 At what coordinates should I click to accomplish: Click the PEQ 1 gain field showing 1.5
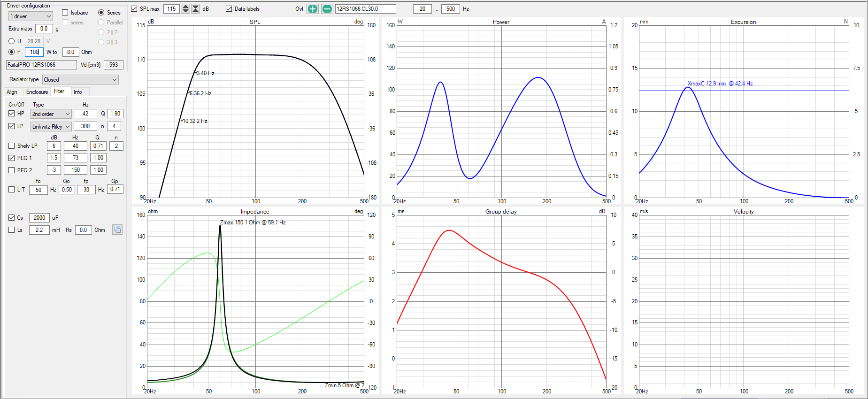tap(54, 158)
